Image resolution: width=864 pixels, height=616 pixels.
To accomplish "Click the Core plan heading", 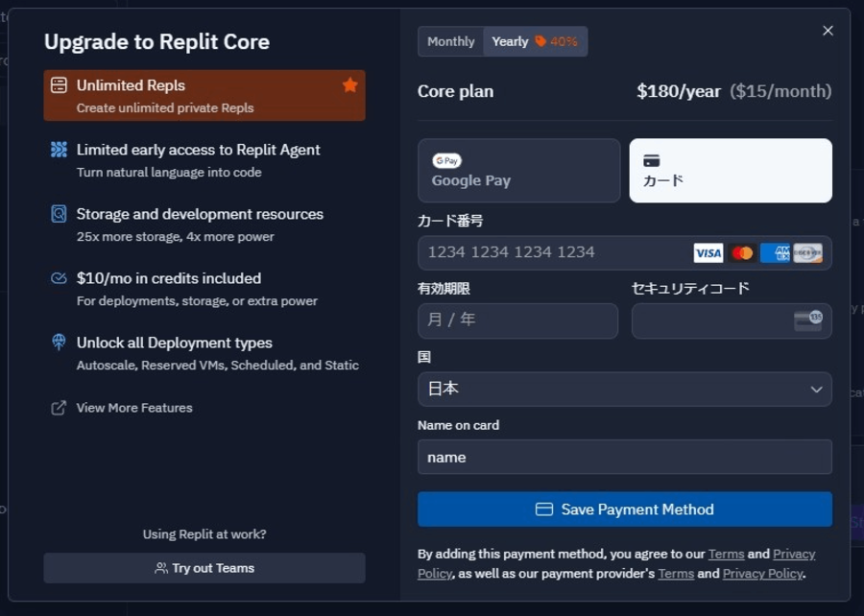I will pyautogui.click(x=456, y=91).
